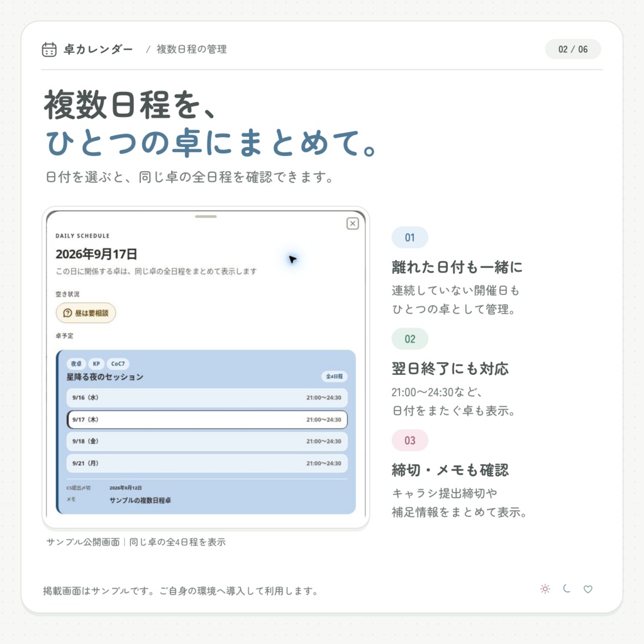644x644 pixels.
Task: Click the footer note 掲載画面はサンプルです
Action: pyautogui.click(x=96, y=591)
